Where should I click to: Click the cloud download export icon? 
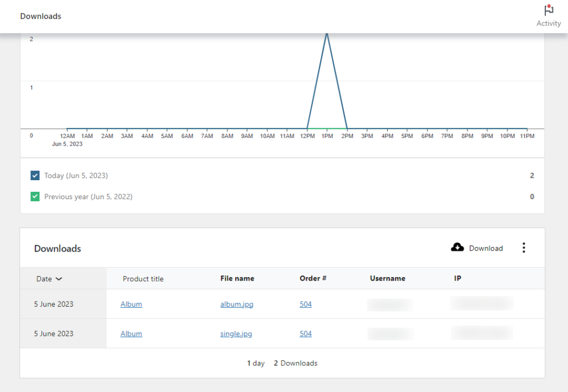(x=457, y=248)
